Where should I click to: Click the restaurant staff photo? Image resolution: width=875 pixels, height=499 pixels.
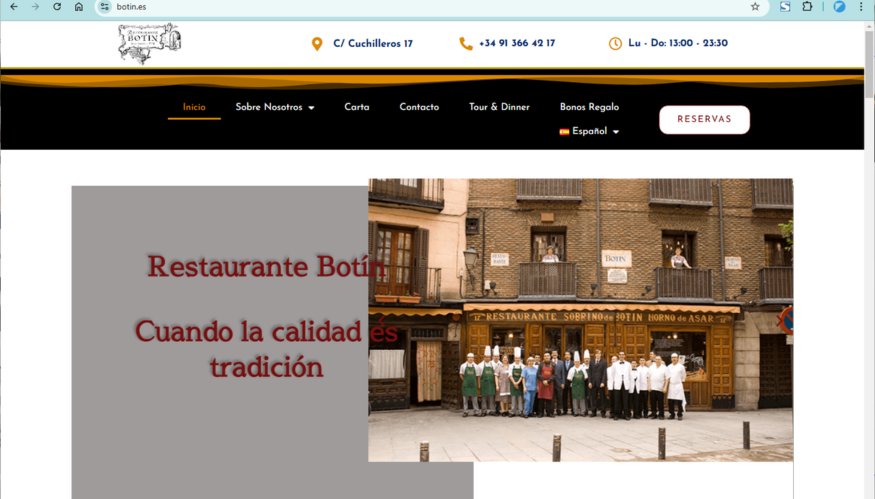[580, 320]
